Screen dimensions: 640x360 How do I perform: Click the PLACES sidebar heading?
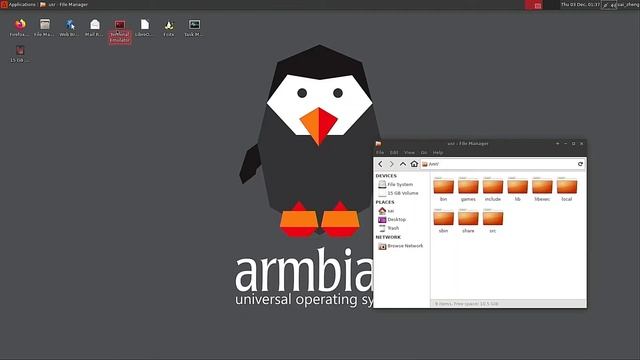point(385,202)
